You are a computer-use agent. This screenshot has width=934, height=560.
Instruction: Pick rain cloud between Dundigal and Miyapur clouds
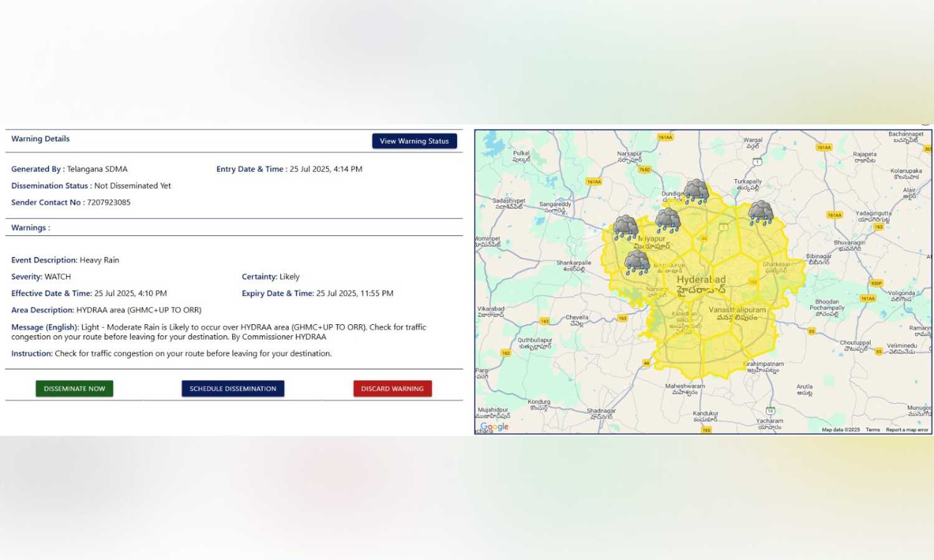tap(667, 220)
